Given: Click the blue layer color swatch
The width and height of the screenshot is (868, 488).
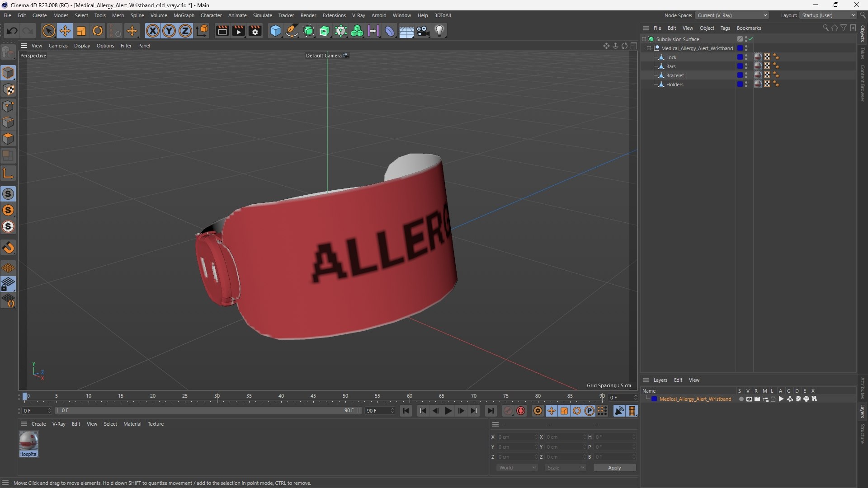Looking at the screenshot, I should pos(654,399).
